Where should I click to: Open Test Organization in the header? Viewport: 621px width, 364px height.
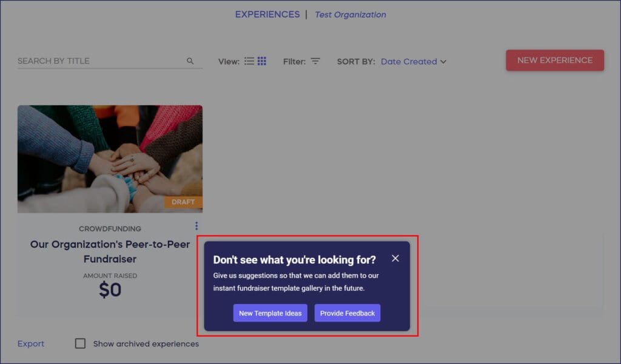351,15
